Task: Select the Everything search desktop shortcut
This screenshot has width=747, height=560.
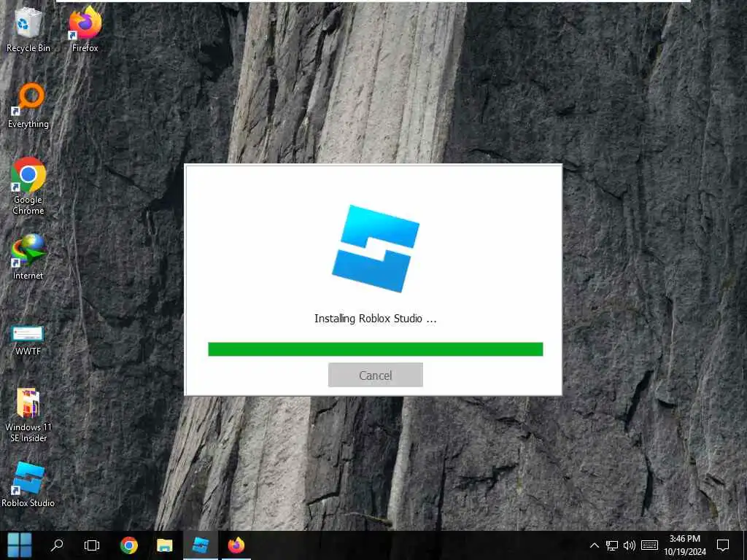Action: click(28, 106)
